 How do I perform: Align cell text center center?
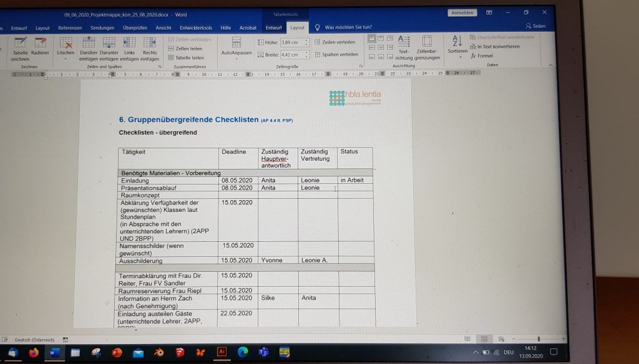pyautogui.click(x=381, y=47)
